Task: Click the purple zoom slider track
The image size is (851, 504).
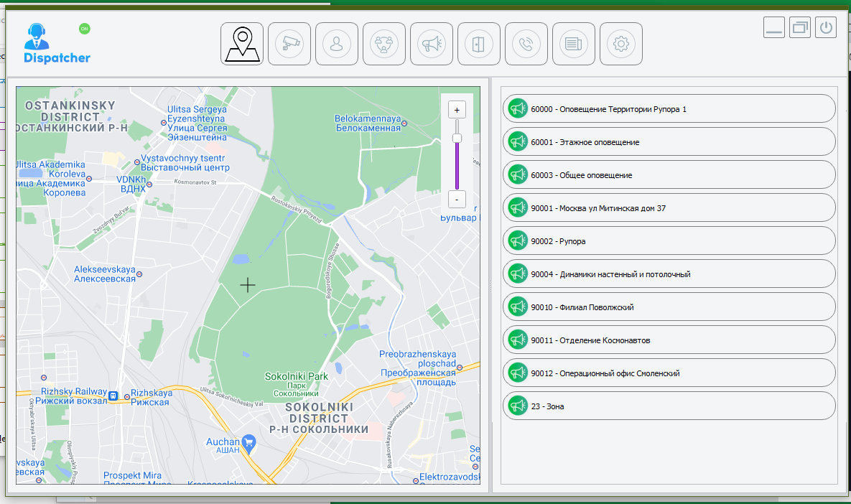Action: click(457, 165)
